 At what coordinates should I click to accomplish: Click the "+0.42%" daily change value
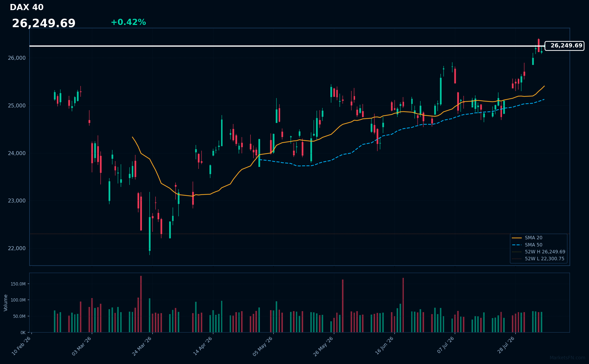click(x=128, y=22)
